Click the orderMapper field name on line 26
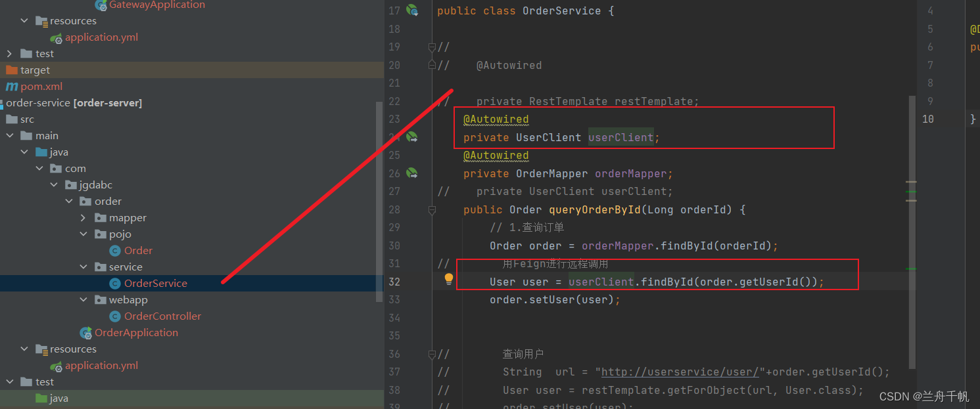The height and width of the screenshot is (409, 980). tap(631, 174)
